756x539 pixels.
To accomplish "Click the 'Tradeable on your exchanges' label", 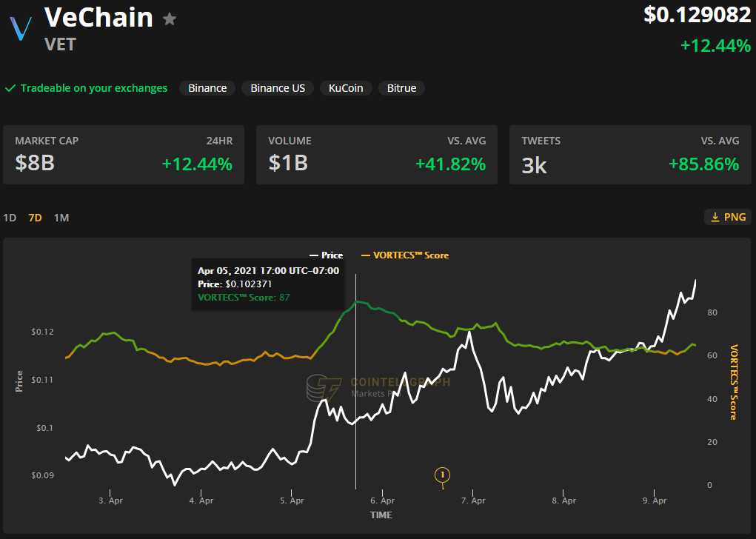I will (94, 88).
